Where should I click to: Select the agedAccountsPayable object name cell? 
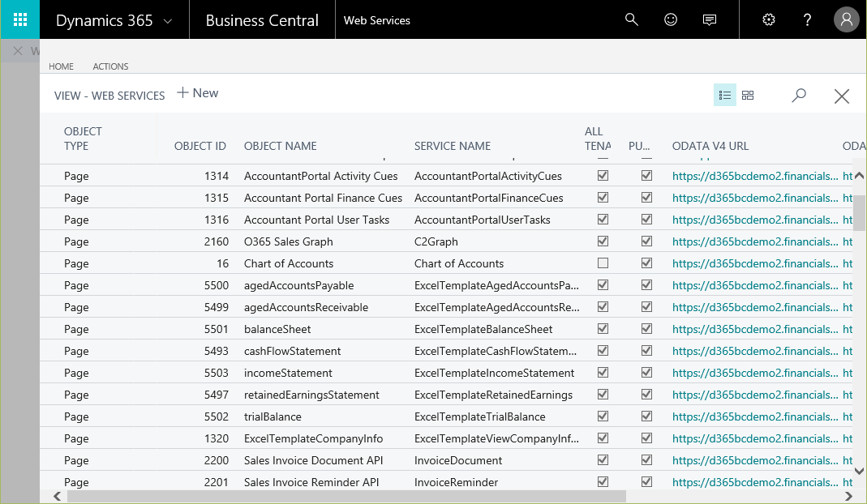tap(298, 286)
